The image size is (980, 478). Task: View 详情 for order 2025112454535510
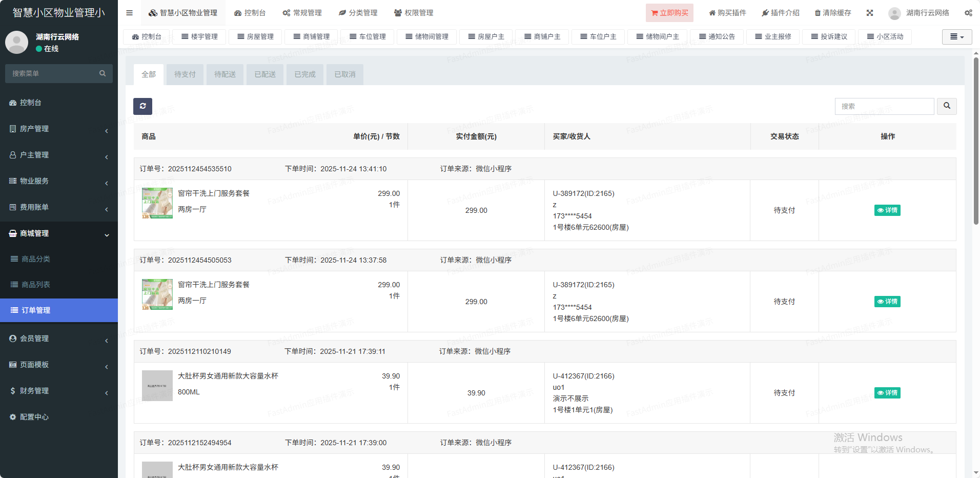click(887, 210)
